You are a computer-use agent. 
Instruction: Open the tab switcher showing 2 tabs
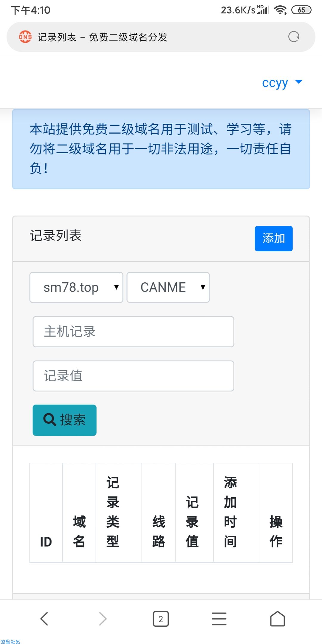(161, 619)
